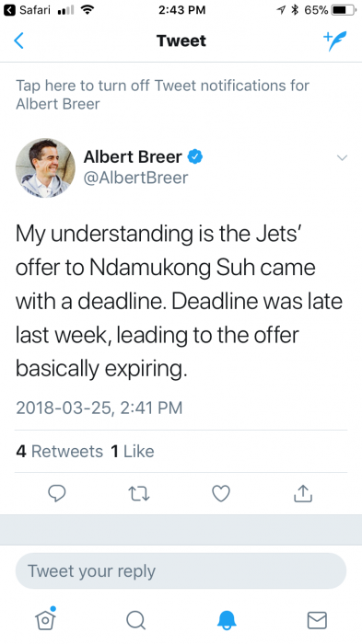
Task: View Albert Breer's profile picture
Action: 45,168
